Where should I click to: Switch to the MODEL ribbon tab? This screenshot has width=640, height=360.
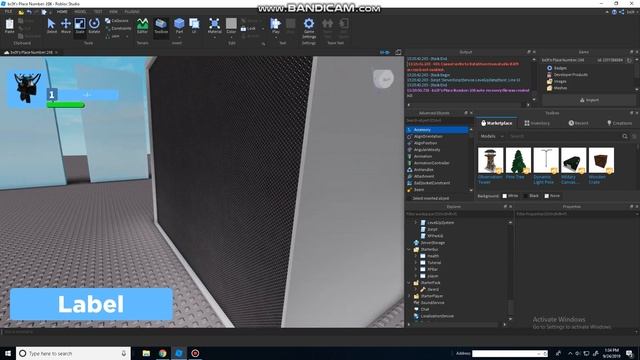coord(80,12)
